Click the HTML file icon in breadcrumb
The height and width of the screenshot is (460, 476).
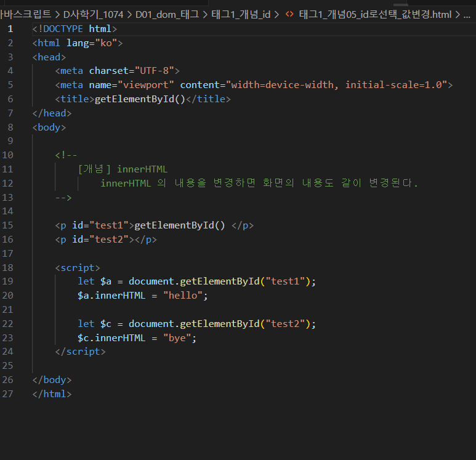click(x=289, y=14)
